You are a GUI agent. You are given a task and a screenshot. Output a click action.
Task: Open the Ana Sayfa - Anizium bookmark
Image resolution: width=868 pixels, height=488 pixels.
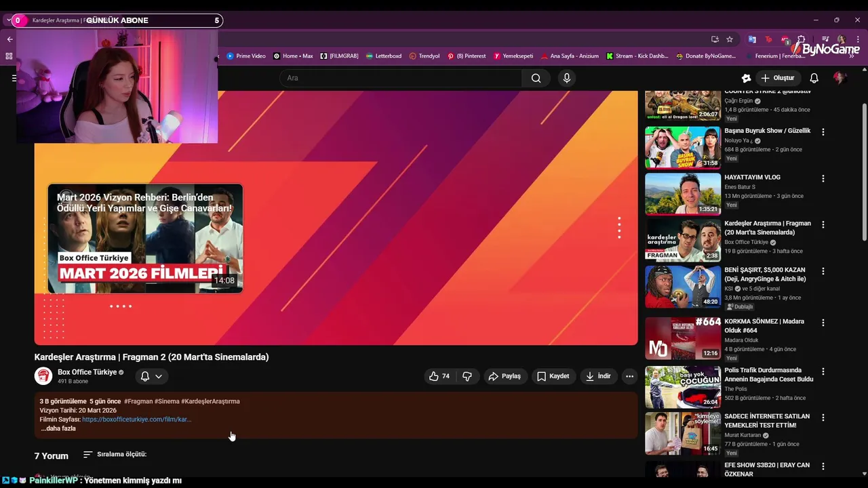570,56
